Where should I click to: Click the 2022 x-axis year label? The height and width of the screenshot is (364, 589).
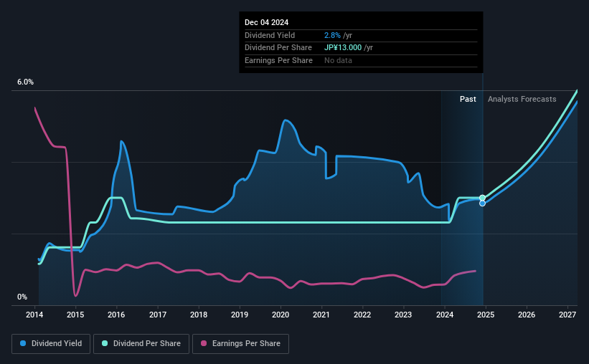click(362, 315)
